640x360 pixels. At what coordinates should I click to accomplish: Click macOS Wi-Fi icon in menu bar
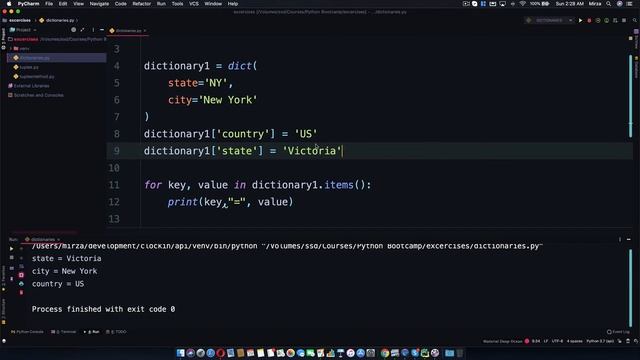522,4
